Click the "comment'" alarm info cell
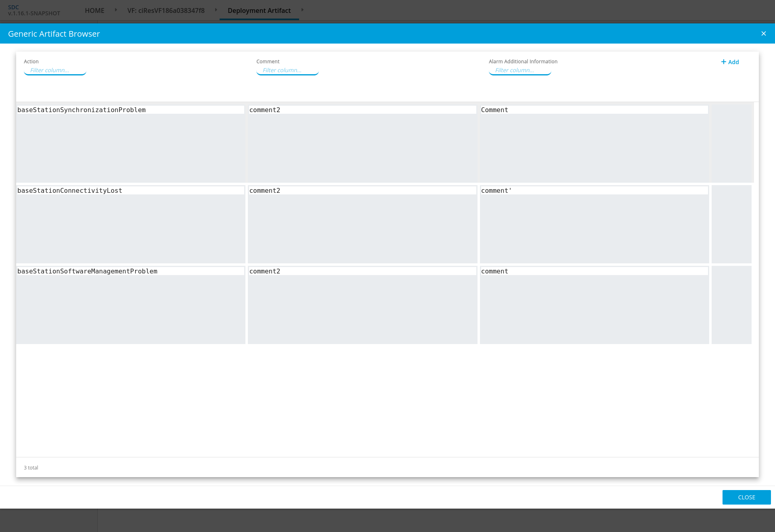Image resolution: width=775 pixels, height=532 pixels. [594, 191]
